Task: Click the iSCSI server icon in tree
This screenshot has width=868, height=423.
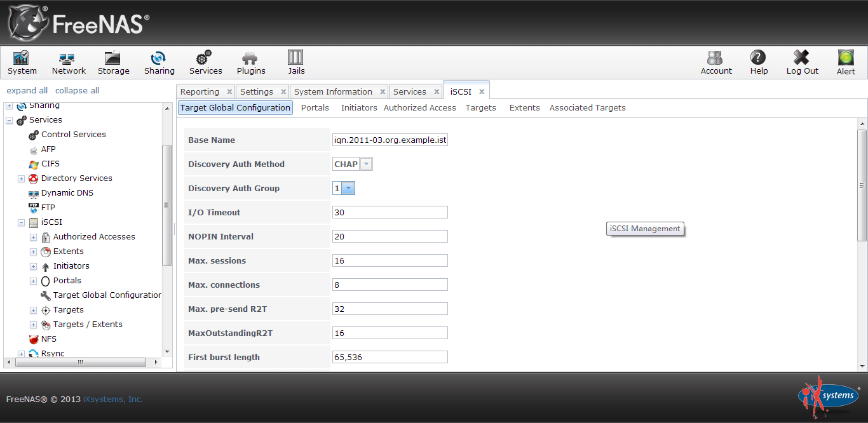Action: coord(34,222)
